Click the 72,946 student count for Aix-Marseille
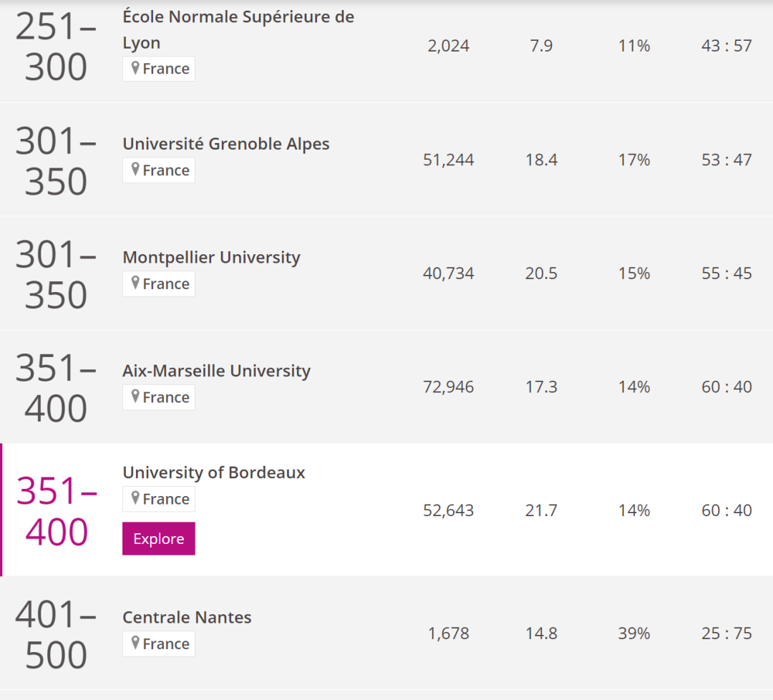 448,387
